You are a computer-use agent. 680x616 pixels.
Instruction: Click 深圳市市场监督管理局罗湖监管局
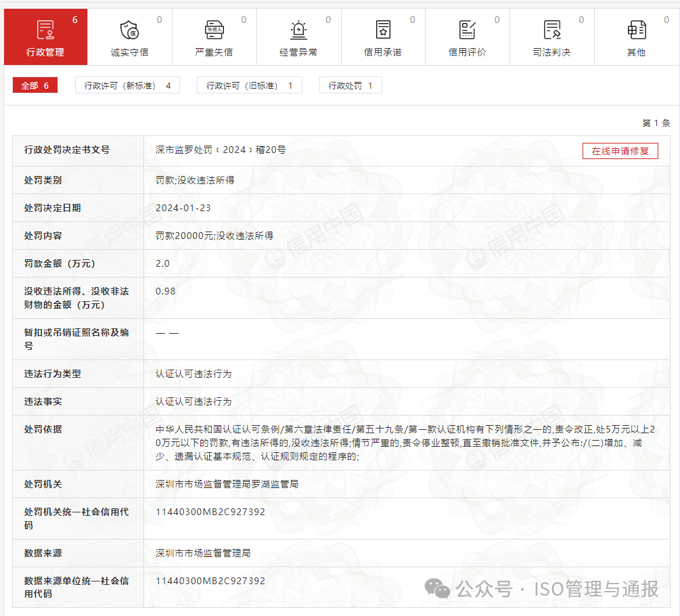pyautogui.click(x=227, y=484)
